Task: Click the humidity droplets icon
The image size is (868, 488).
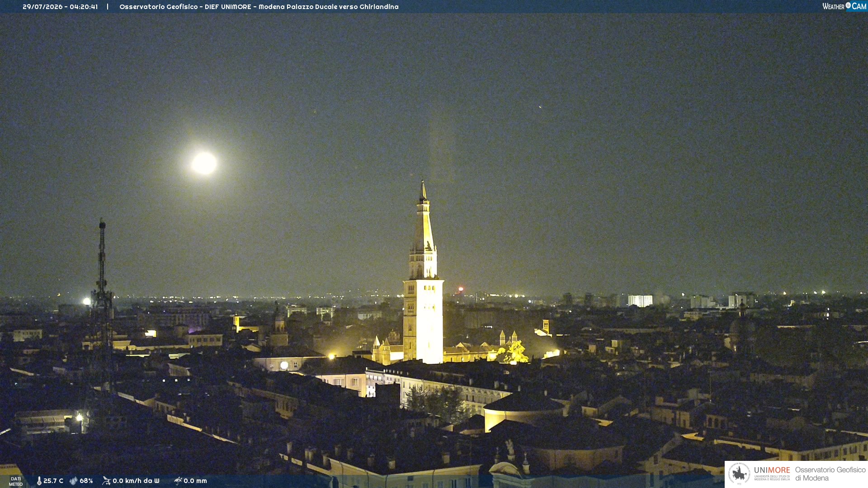Action: tap(74, 481)
